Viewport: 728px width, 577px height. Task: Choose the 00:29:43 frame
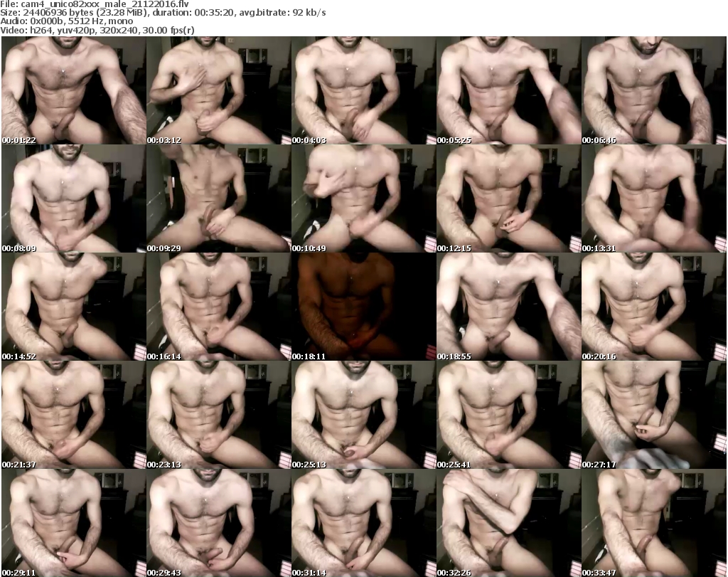point(218,523)
